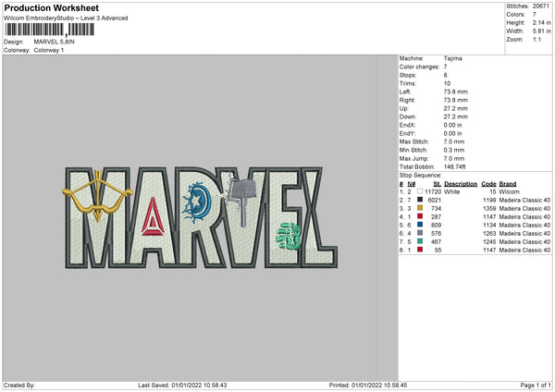Click the 'Max Jump:' label
The height and width of the screenshot is (392, 555).
(414, 158)
